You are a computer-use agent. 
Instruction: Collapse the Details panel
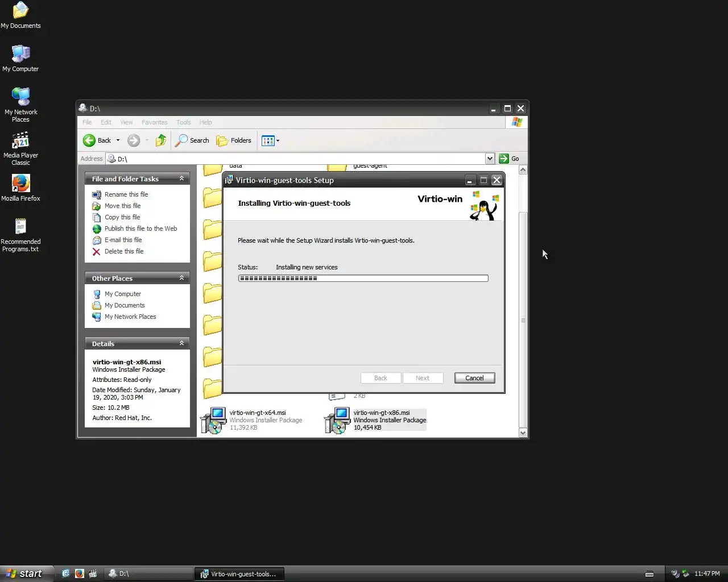click(181, 343)
